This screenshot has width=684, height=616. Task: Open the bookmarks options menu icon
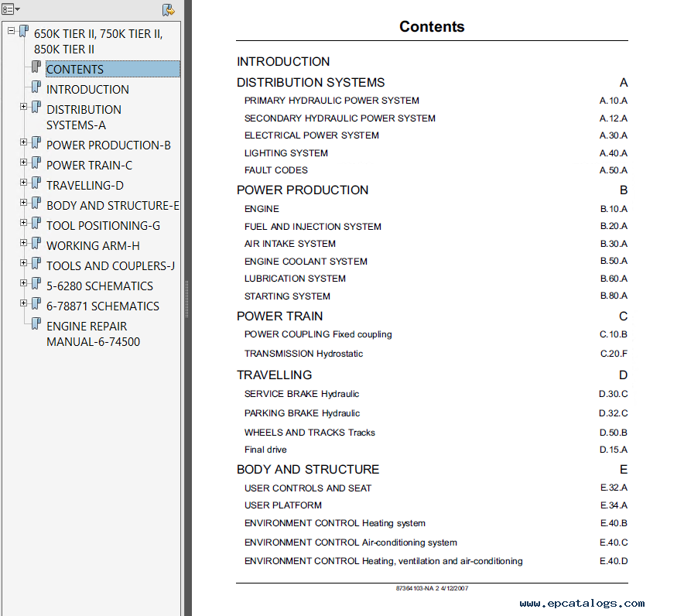pos(11,9)
